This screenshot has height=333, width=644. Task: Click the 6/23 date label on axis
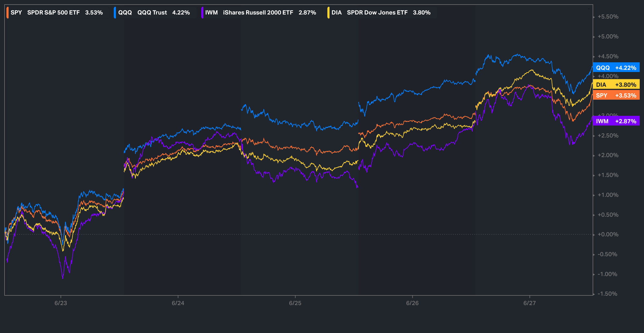pyautogui.click(x=61, y=303)
